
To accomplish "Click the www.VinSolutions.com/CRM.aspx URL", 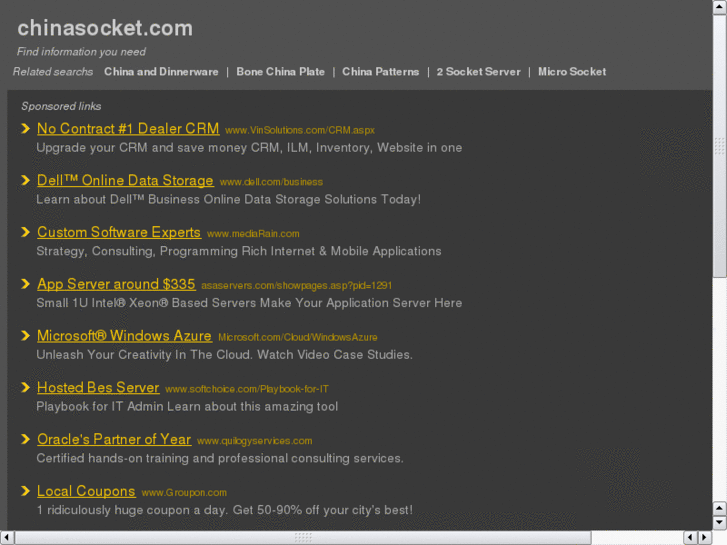I will click(300, 130).
